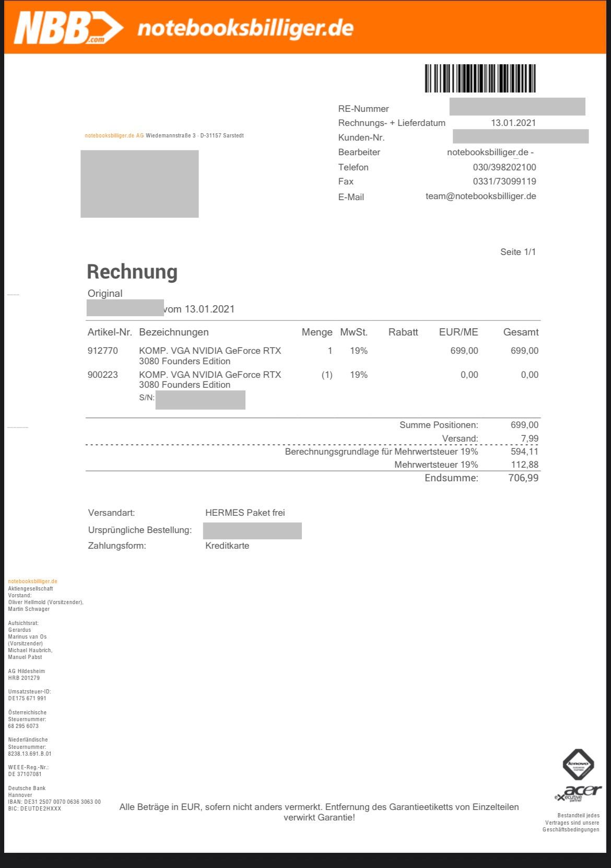Click the fax number 0331/73099119
This screenshot has width=611, height=868.
[504, 181]
